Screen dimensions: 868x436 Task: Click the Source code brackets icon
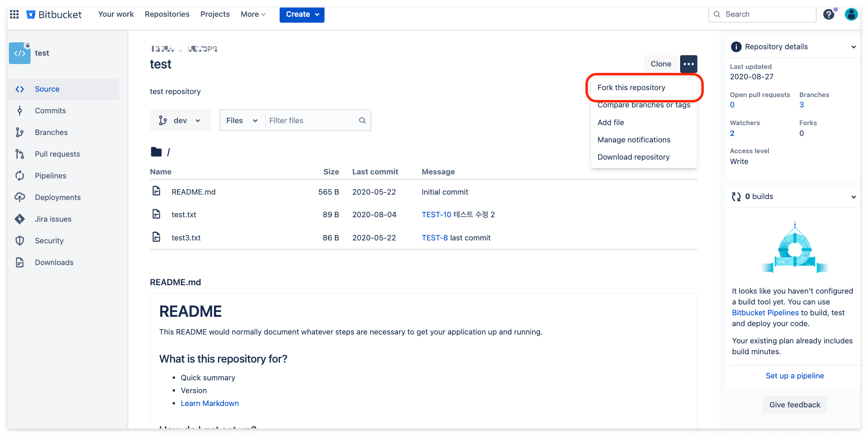tap(20, 89)
